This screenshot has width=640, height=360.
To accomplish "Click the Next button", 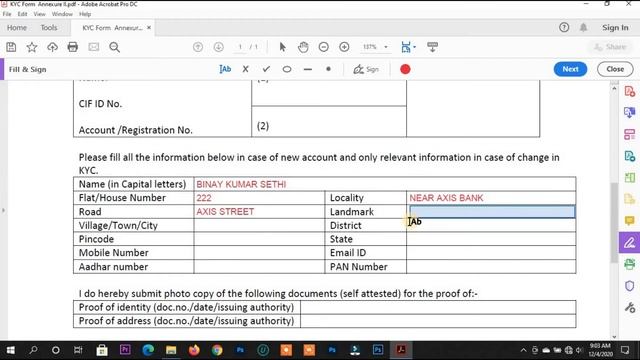I will [570, 69].
